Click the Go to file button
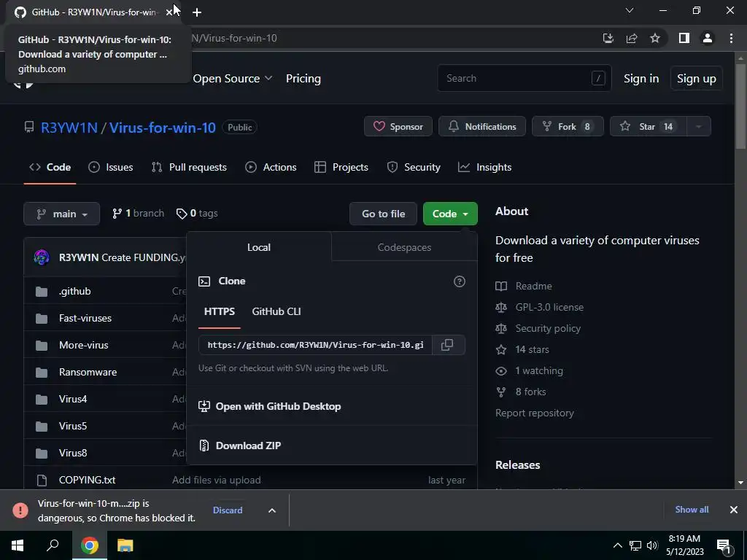Image resolution: width=747 pixels, height=560 pixels. pyautogui.click(x=383, y=214)
